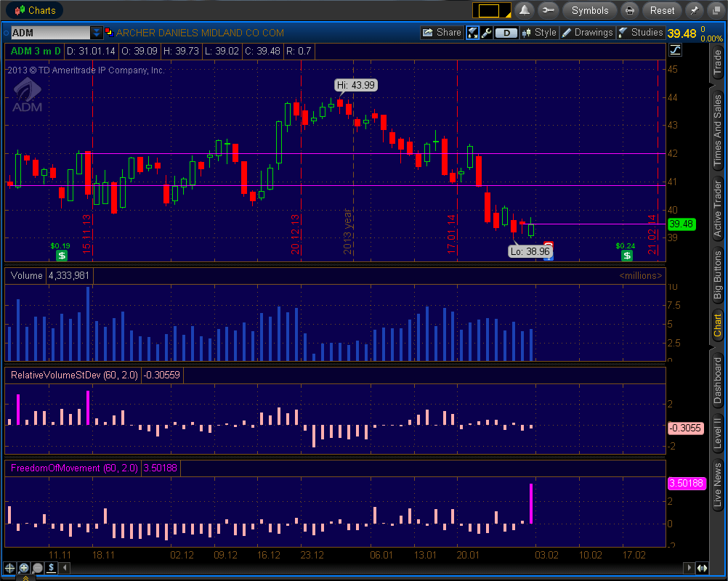Toggle the pin window icon
The image size is (728, 581).
click(x=695, y=10)
